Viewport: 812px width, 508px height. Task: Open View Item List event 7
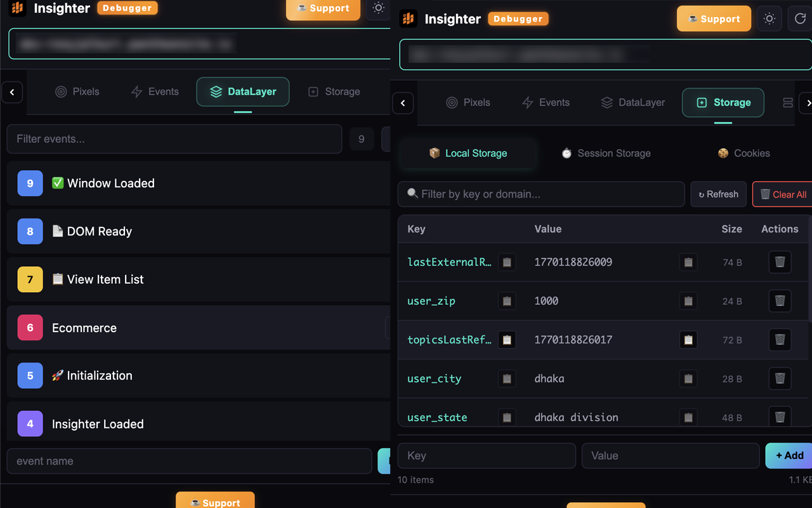(x=199, y=279)
